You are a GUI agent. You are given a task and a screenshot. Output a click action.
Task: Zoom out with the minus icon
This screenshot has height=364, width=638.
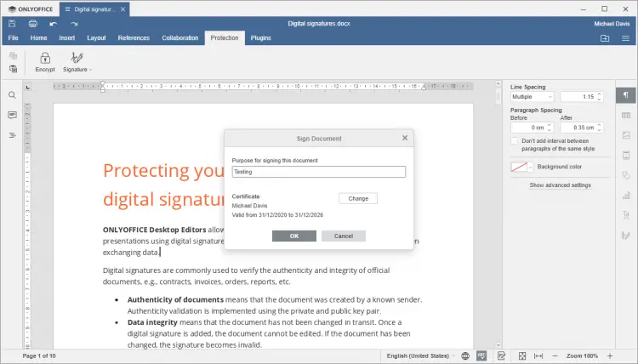tap(555, 355)
